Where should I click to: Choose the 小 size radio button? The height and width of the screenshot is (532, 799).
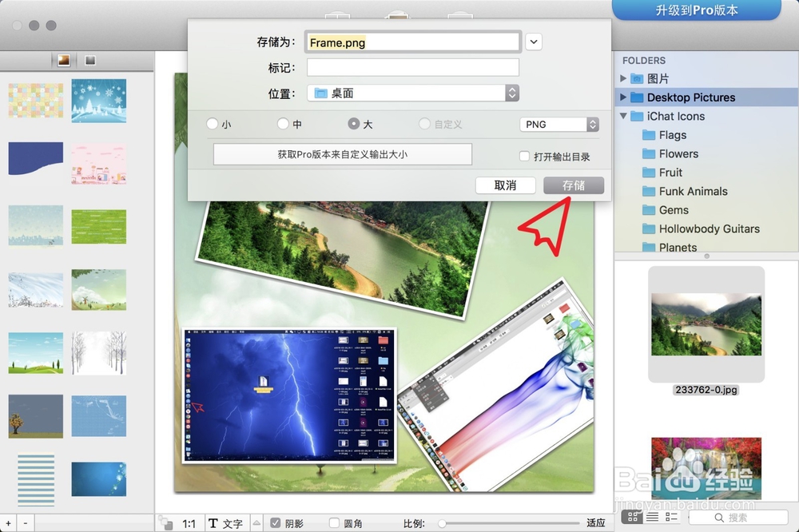[x=213, y=124]
